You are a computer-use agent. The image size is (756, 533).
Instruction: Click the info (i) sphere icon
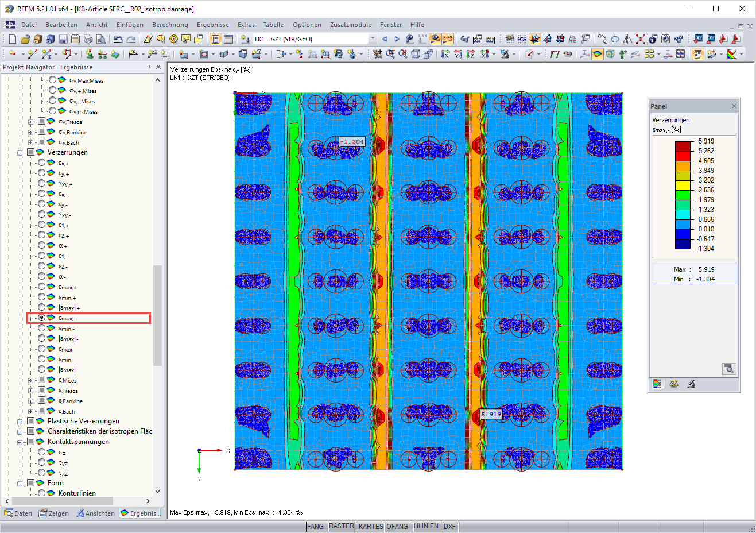653,39
